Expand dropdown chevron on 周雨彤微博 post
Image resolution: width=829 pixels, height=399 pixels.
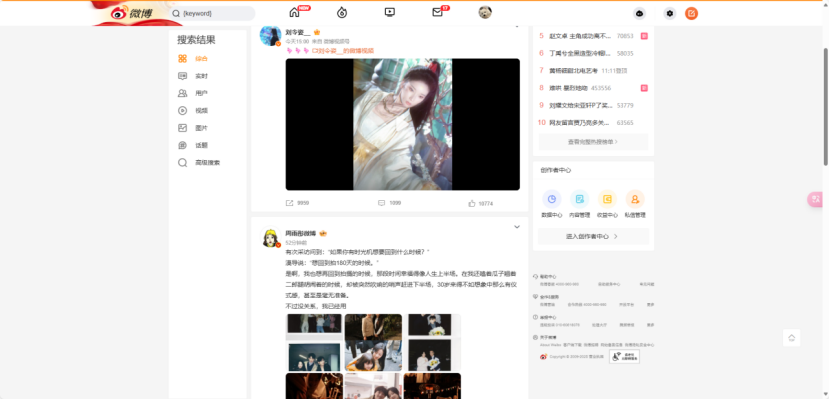(517, 227)
